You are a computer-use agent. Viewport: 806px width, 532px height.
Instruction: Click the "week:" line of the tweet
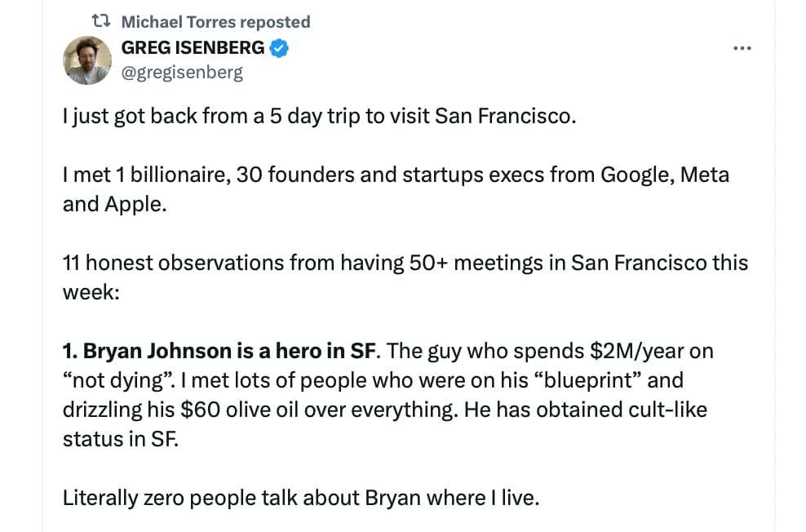pos(91,292)
